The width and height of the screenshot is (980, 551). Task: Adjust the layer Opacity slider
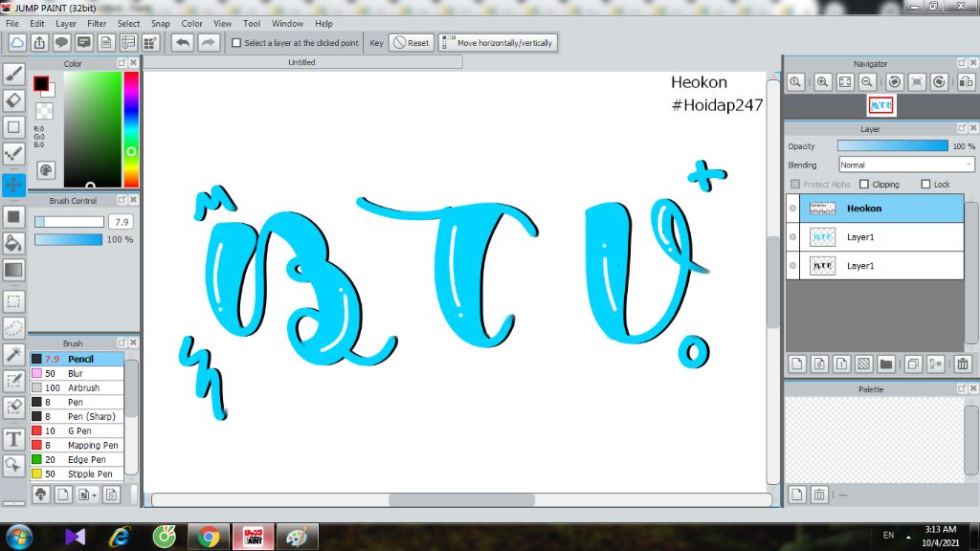(x=893, y=145)
